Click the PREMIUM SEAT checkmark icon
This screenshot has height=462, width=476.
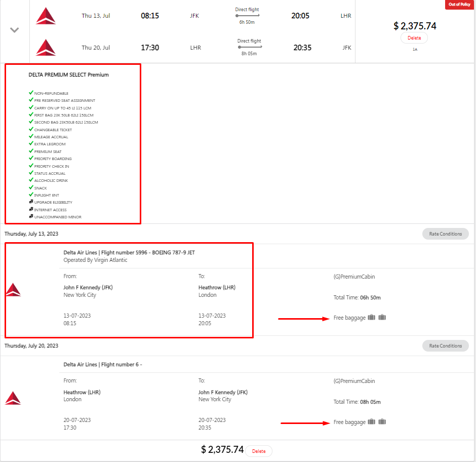click(31, 151)
